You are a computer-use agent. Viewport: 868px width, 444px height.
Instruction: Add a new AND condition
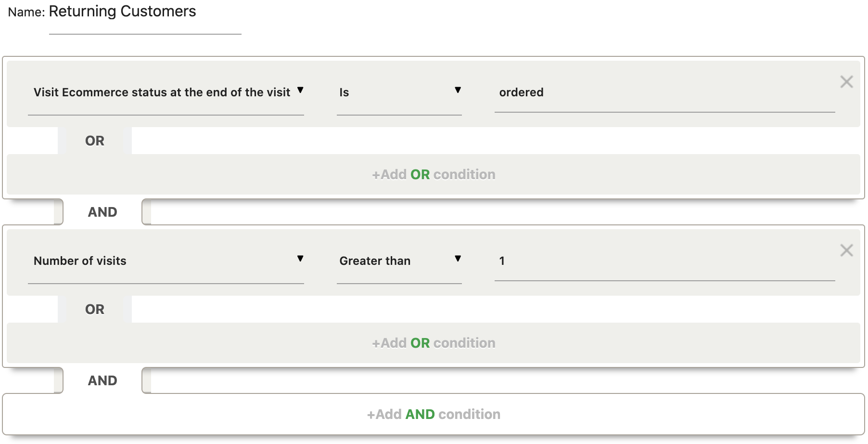[434, 414]
